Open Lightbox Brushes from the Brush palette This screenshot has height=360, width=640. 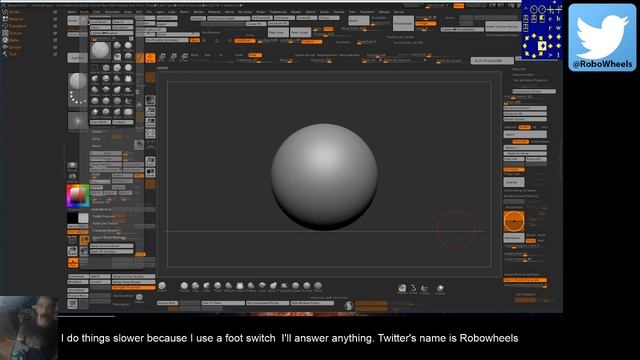pyautogui.click(x=111, y=33)
